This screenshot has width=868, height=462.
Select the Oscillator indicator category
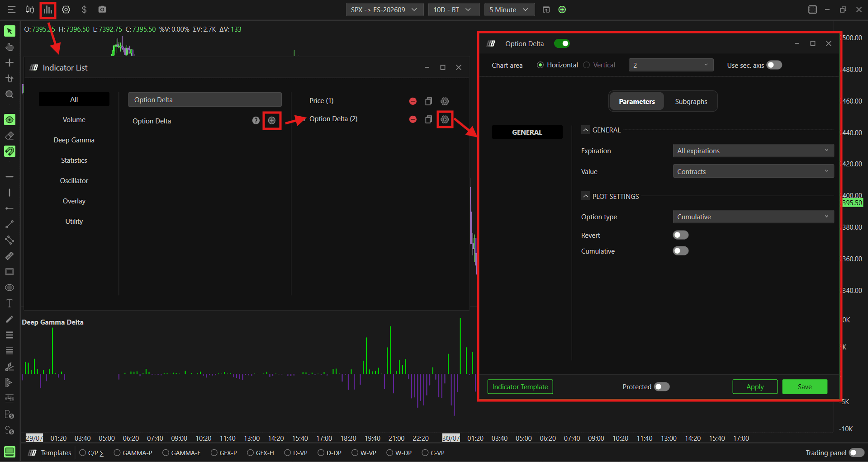click(x=74, y=180)
